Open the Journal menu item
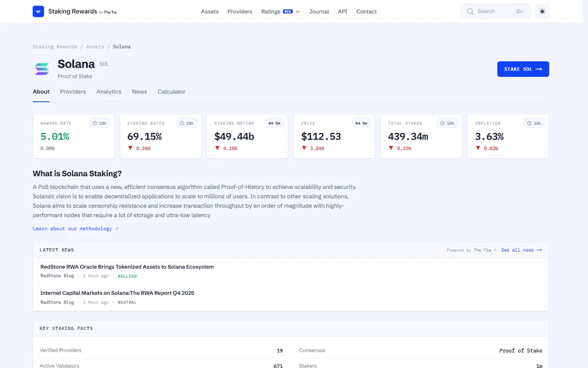588x368 pixels. 319,12
